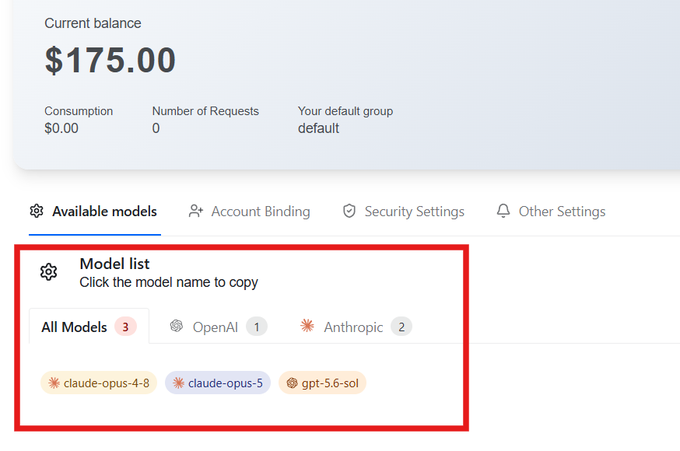Open the Available models tab
This screenshot has width=680, height=451.
coord(95,212)
